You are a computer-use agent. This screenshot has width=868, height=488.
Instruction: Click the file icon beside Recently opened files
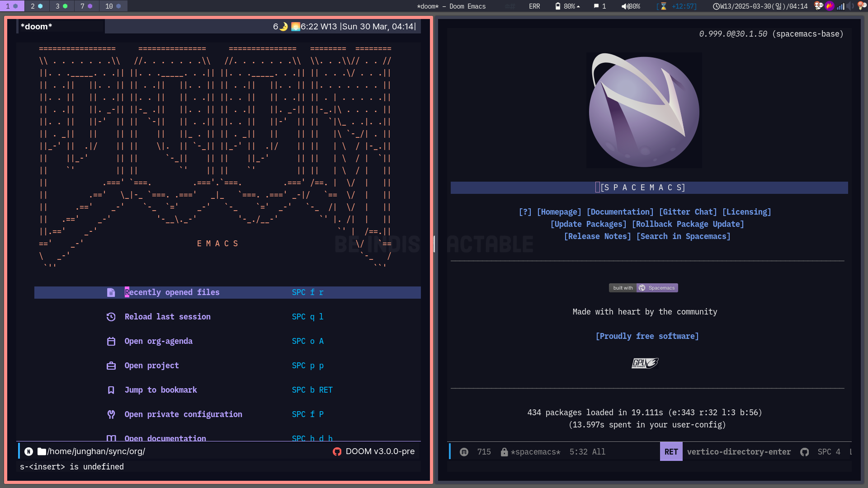click(x=111, y=293)
